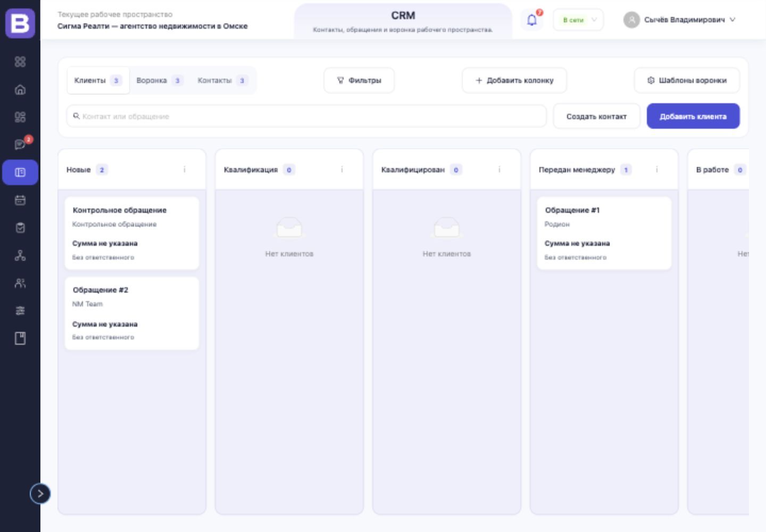This screenshot has width=766, height=532.
Task: Click 'Добавить колонку' button
Action: pos(514,80)
